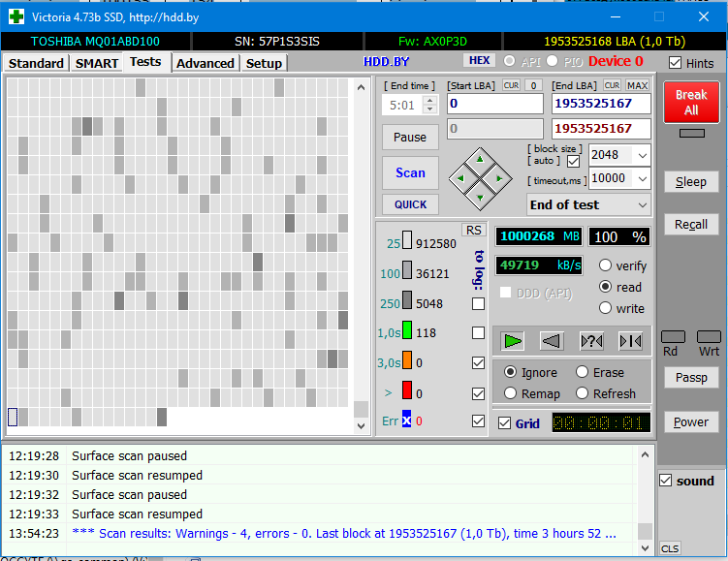728x561 pixels.
Task: Select the write radio button
Action: [605, 308]
